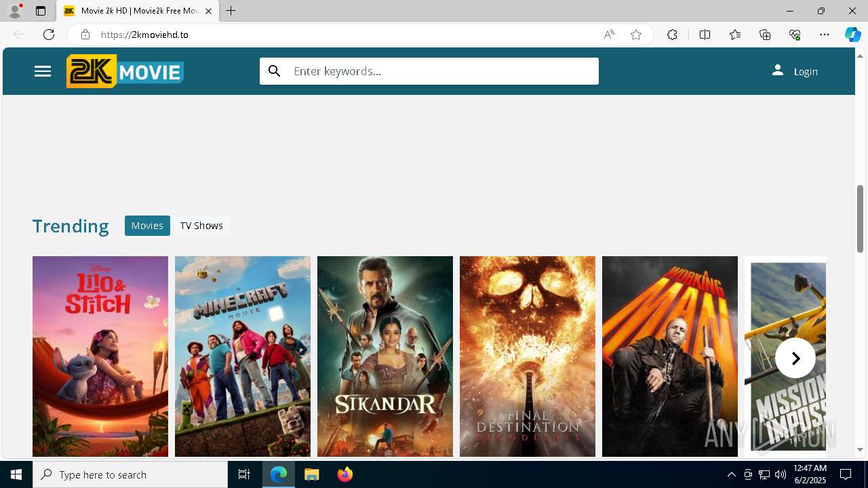
Task: Add this page to favorites star
Action: pyautogui.click(x=636, y=35)
